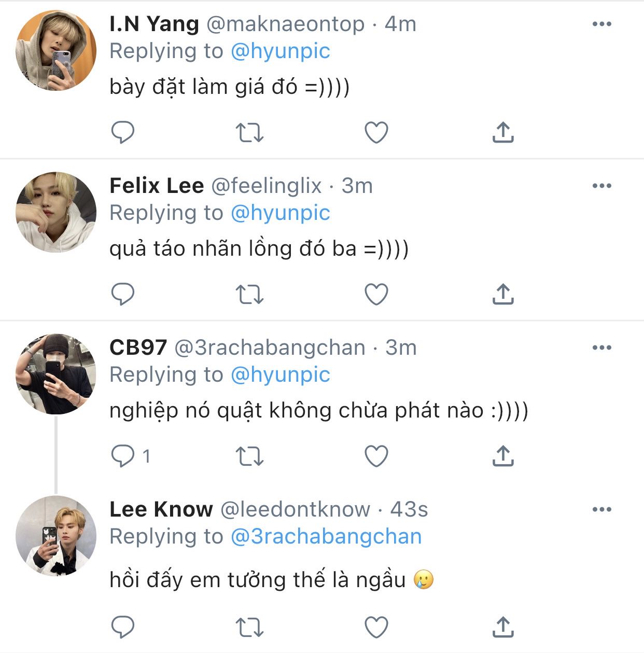Like Felix Lee's tweet

[x=376, y=295]
